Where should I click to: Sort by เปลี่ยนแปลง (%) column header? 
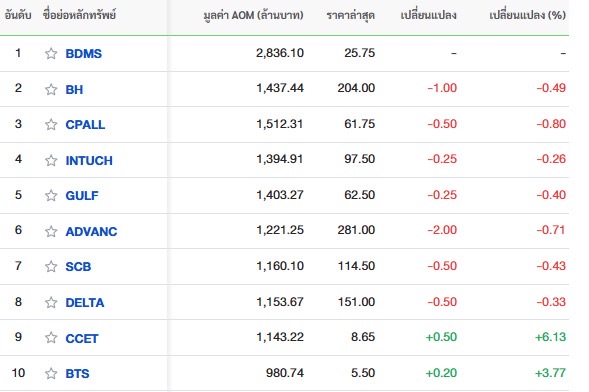527,15
